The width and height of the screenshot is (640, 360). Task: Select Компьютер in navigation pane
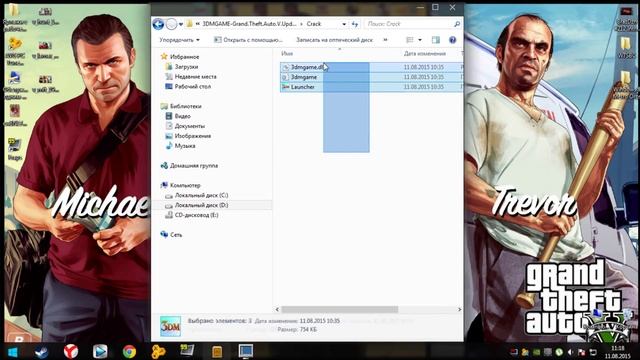tap(181, 185)
